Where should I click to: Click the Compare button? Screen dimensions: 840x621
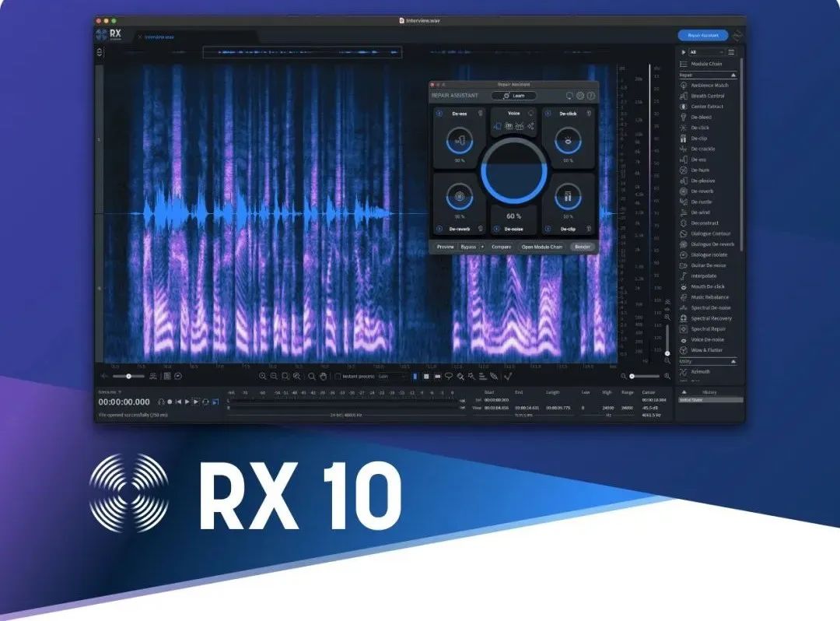(502, 247)
